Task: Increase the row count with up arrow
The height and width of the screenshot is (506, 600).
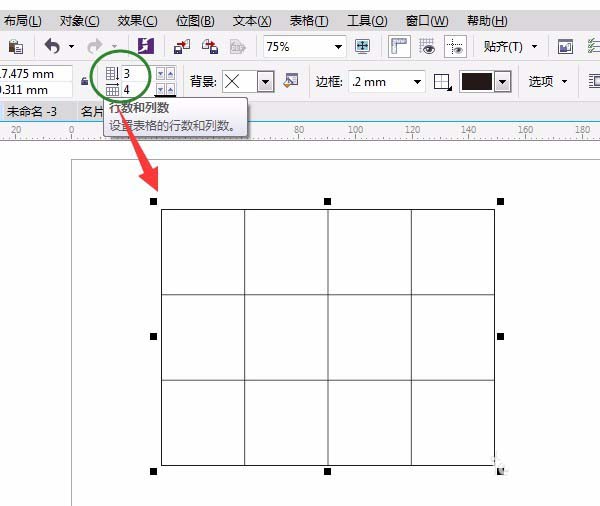Action: click(171, 73)
